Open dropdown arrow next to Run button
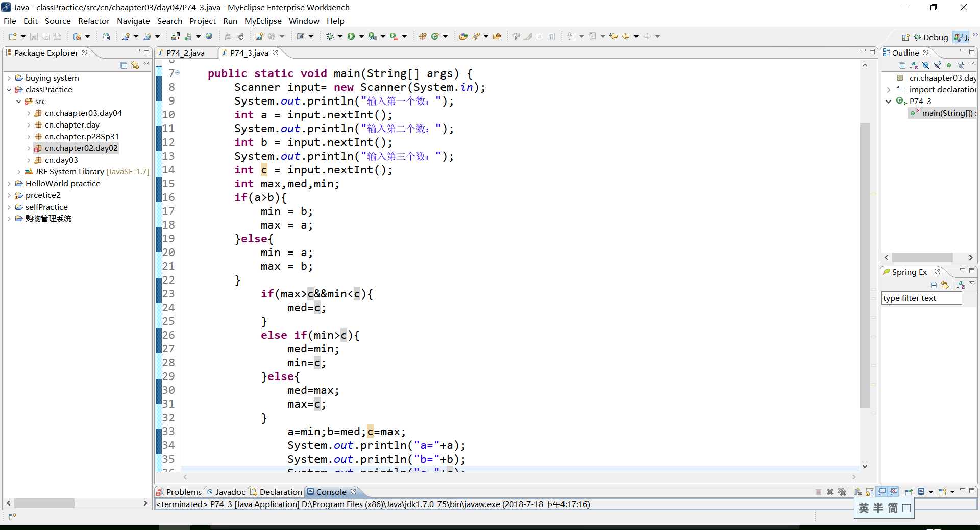This screenshot has width=980, height=530. (361, 36)
